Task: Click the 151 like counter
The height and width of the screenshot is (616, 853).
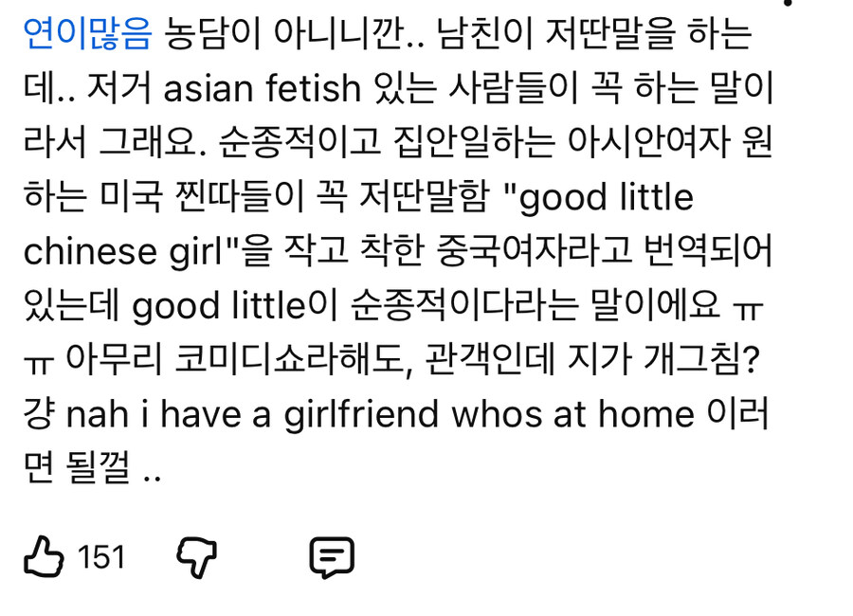Action: pyautogui.click(x=99, y=559)
